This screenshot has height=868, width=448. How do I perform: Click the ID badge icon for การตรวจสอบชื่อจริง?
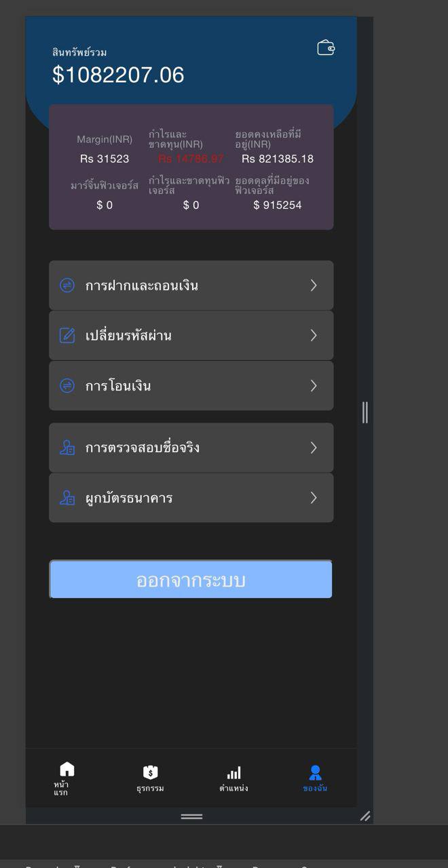click(x=66, y=448)
